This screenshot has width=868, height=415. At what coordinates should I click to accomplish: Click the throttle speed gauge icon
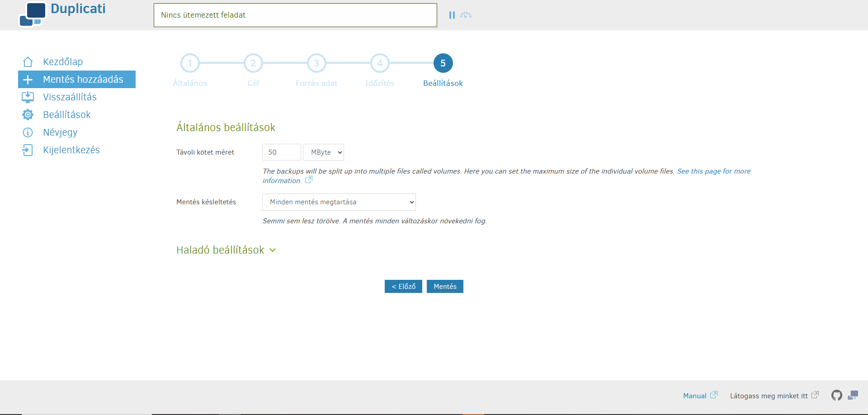click(466, 15)
